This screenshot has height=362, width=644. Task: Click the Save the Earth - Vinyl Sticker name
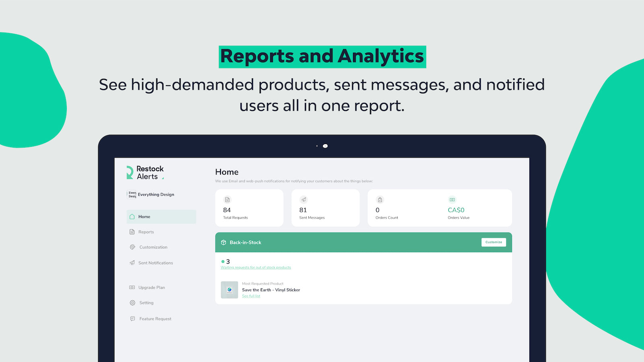click(x=271, y=290)
